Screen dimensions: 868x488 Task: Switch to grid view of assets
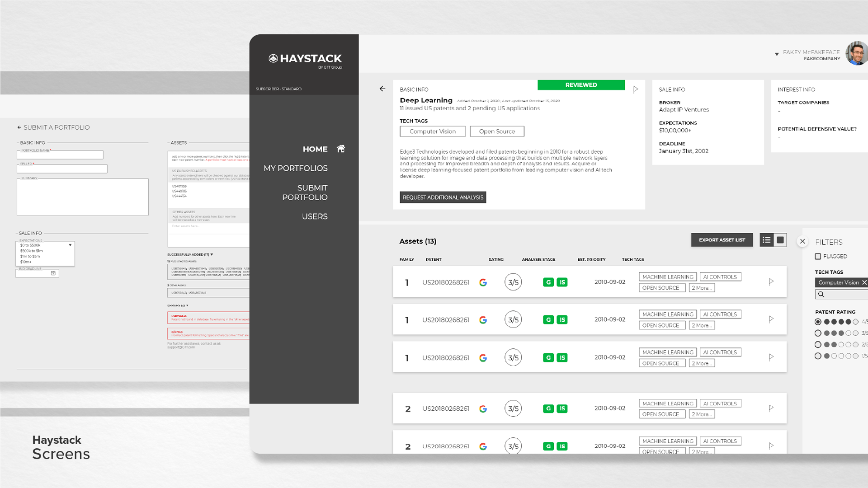[x=780, y=240]
